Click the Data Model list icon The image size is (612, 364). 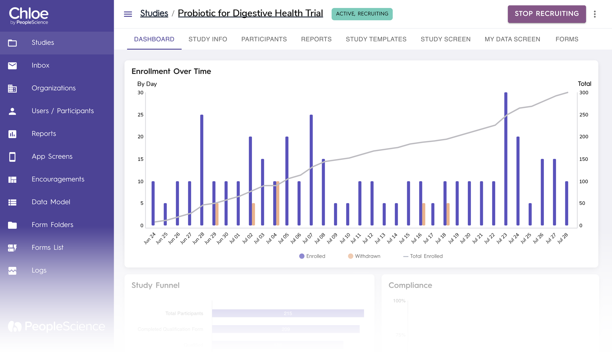click(x=12, y=202)
